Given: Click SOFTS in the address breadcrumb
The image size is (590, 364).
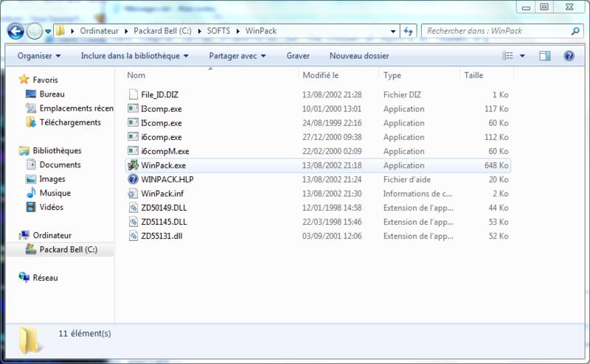Looking at the screenshot, I should click(218, 31).
